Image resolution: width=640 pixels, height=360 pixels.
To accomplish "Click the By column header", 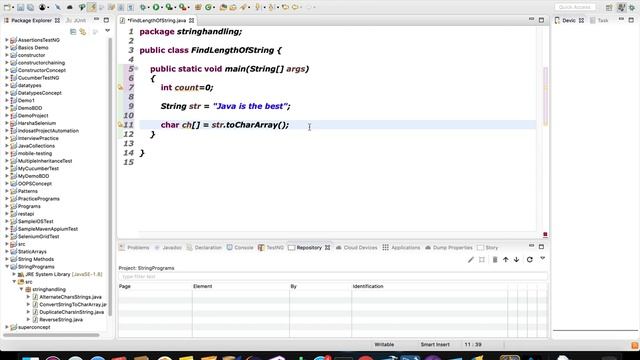I will (x=320, y=286).
